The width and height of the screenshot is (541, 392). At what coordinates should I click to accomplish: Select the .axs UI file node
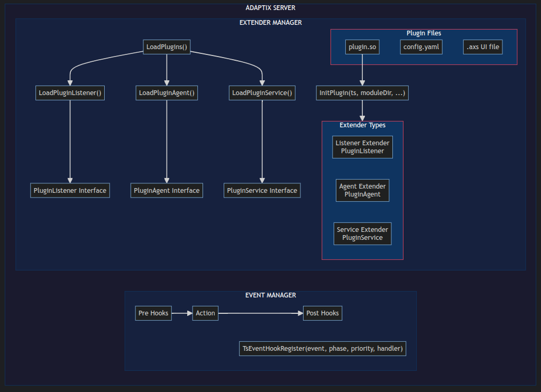coord(482,47)
